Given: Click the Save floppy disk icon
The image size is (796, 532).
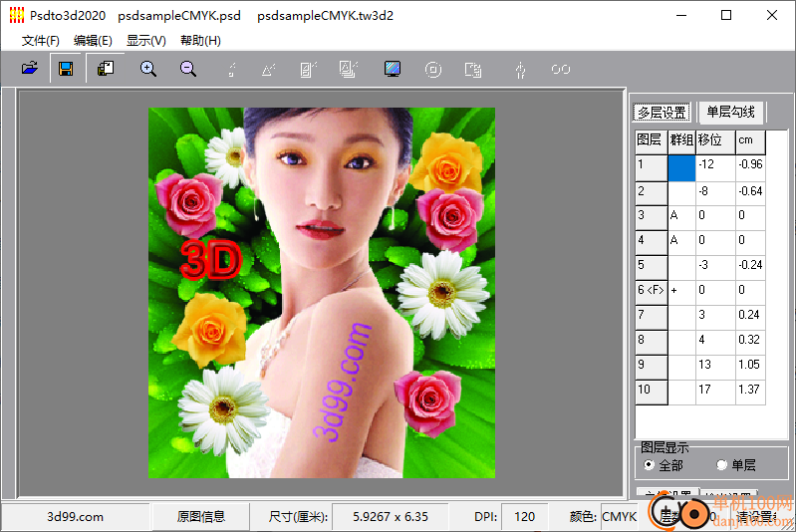Looking at the screenshot, I should pos(66,69).
